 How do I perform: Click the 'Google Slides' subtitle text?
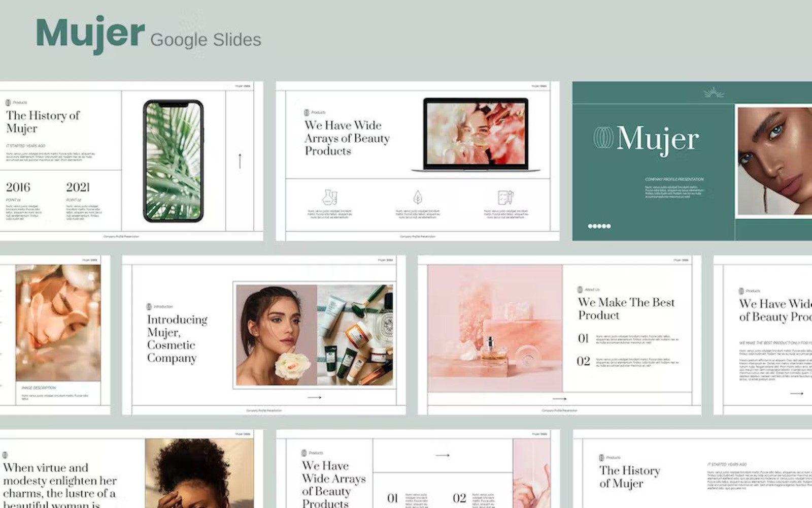(206, 40)
